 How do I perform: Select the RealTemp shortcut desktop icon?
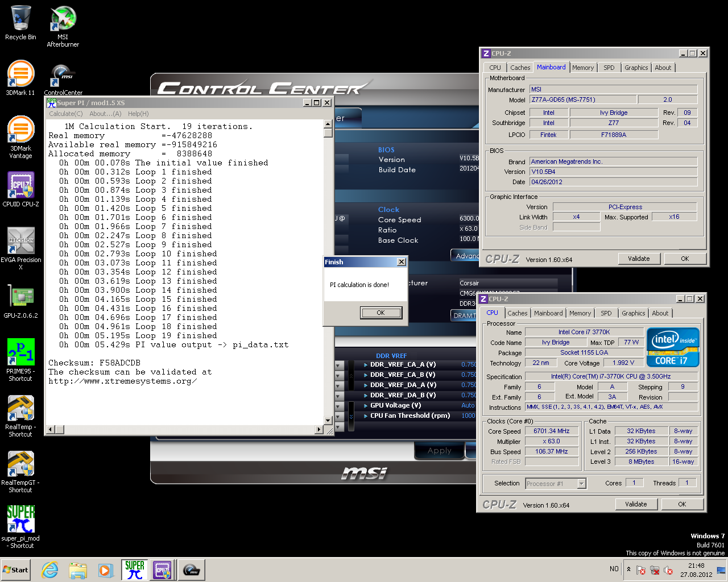[20, 415]
